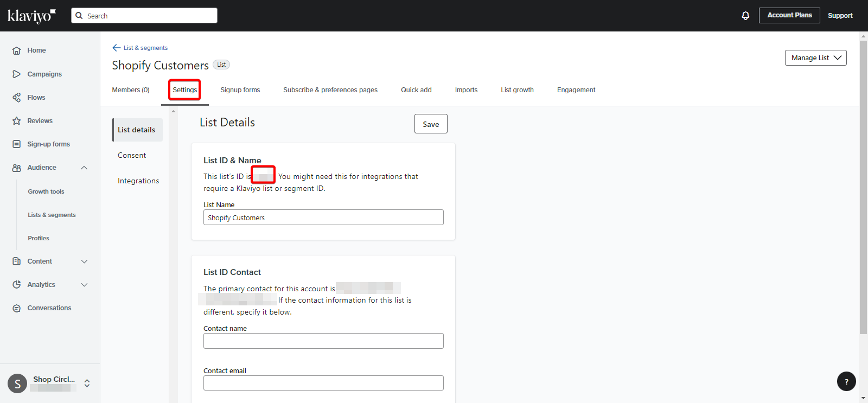Open the Engagement tab
Image resolution: width=868 pixels, height=403 pixels.
point(576,90)
